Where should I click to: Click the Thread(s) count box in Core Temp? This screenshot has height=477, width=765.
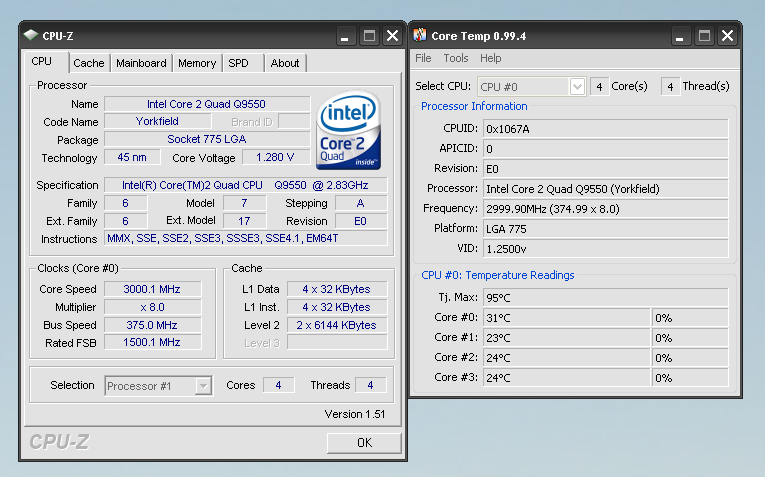(x=670, y=87)
